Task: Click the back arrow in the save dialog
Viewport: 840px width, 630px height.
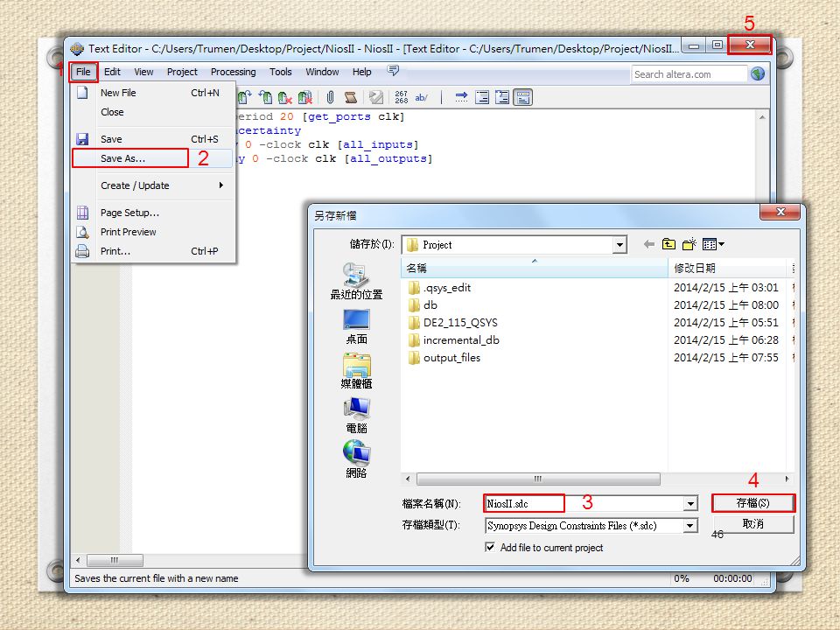Action: point(648,244)
